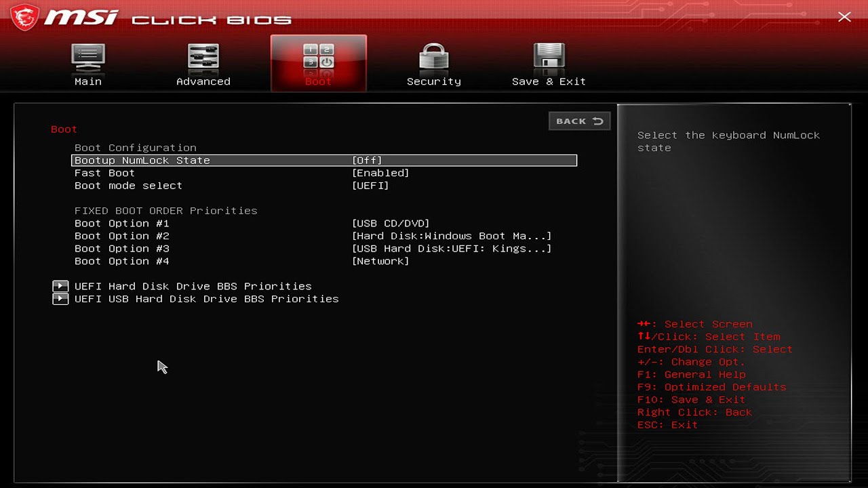Select the Boot Option #1 label
The width and height of the screenshot is (868, 488).
click(122, 224)
